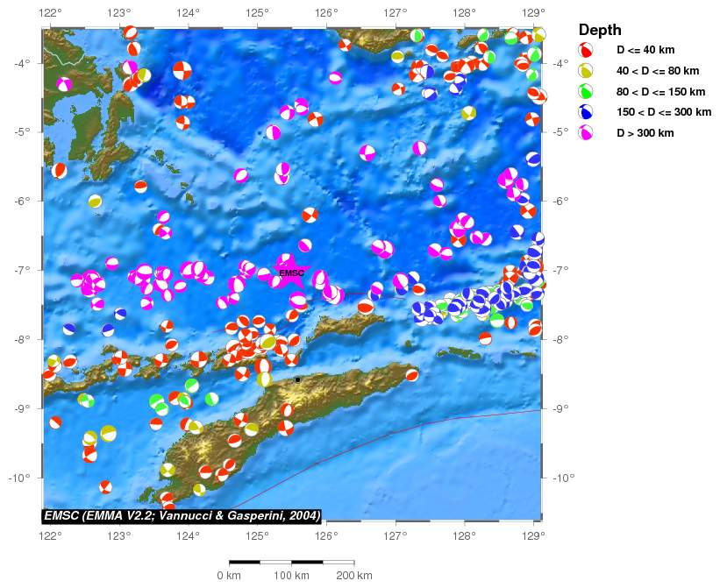Select the '40 < D <= 80 km' legend label
The image size is (720, 588).
coord(658,71)
